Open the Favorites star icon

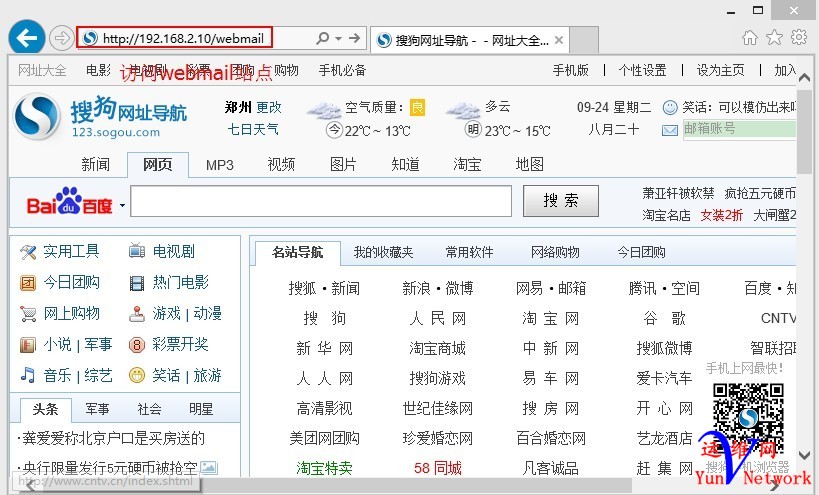(x=774, y=38)
